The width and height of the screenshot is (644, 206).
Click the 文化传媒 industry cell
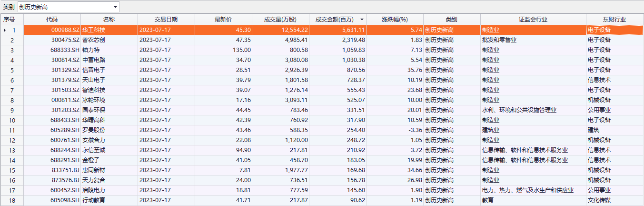(599, 200)
